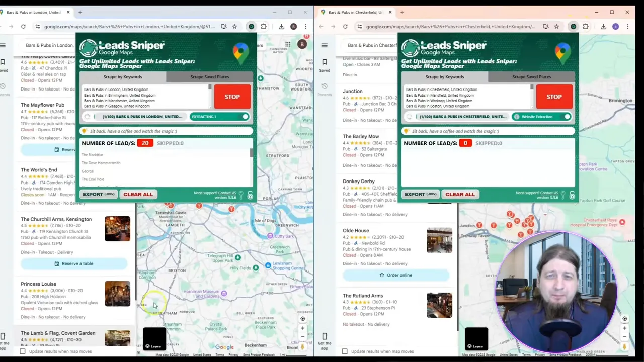
Task: Follow Contact US link in Chesterfield panel
Action: click(549, 193)
